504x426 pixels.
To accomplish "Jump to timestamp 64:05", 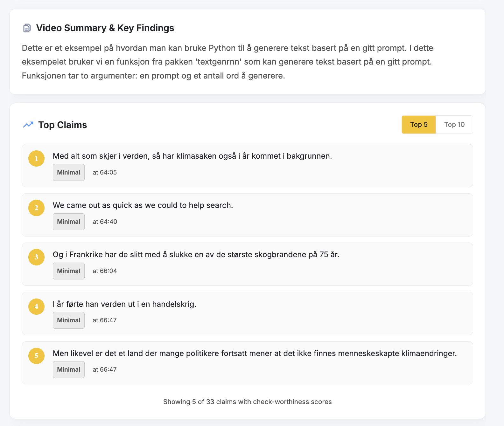I will [x=104, y=172].
